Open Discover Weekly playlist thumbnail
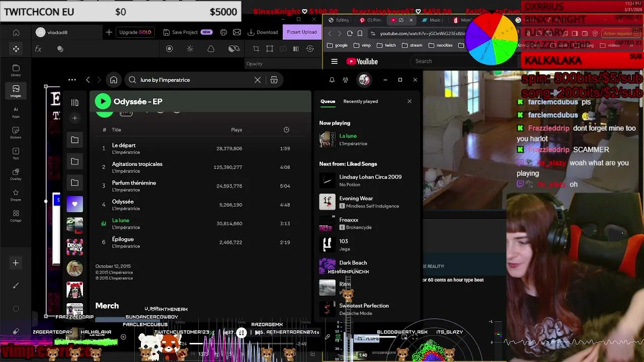 (74, 247)
